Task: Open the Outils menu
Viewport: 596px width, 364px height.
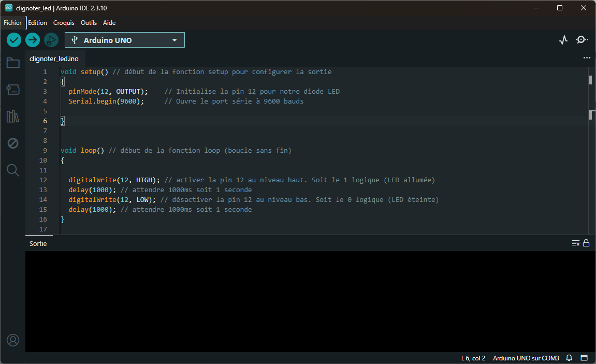Action: pyautogui.click(x=89, y=23)
